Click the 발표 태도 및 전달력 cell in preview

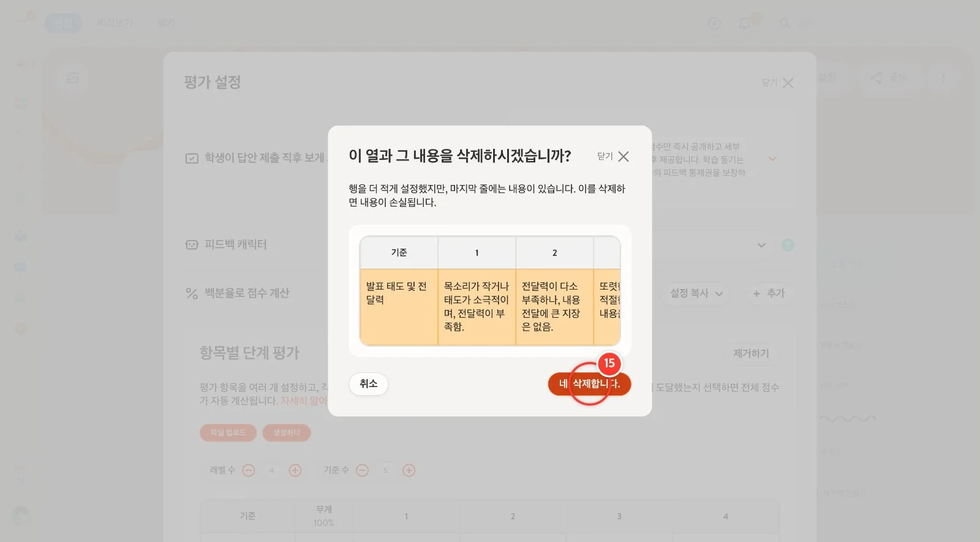399,307
